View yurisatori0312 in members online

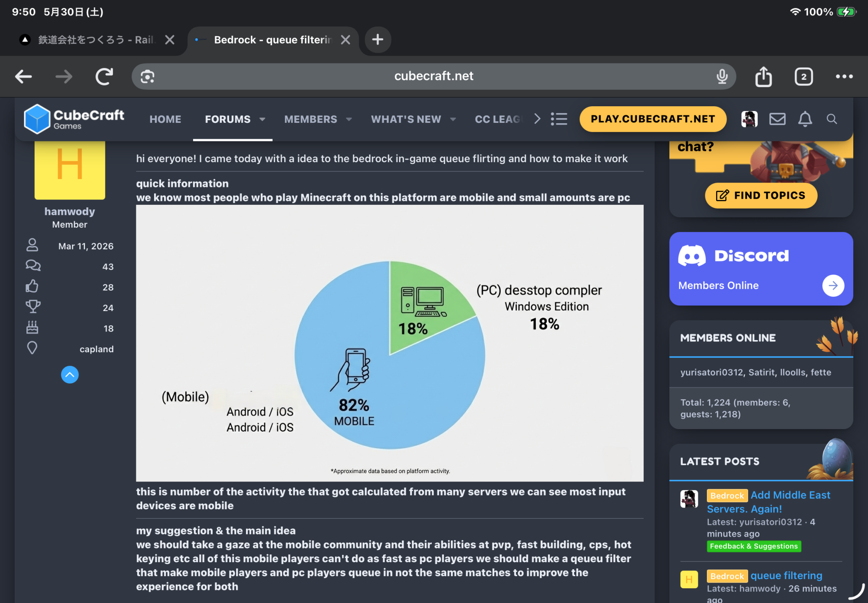(x=711, y=372)
